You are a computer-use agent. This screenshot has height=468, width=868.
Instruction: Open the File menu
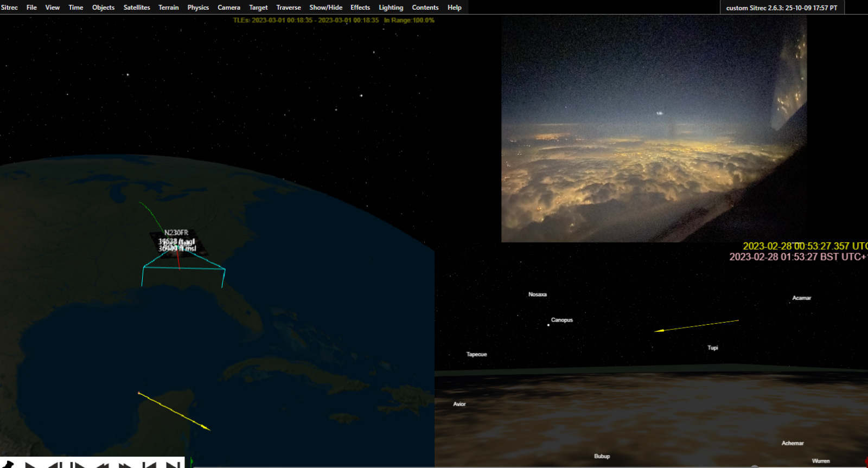coord(31,8)
